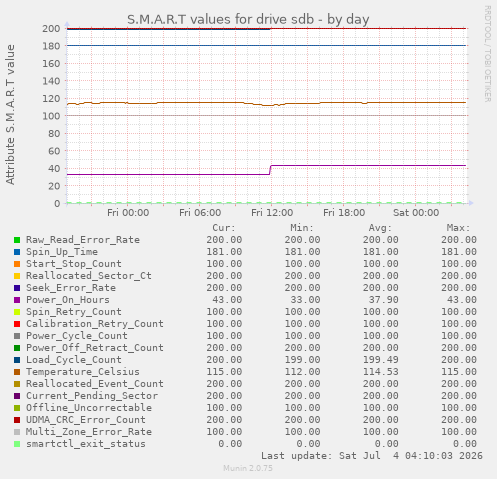This screenshot has height=479, width=497.
Task: Click the Fri 12:00 x-axis label
Action: pyautogui.click(x=272, y=213)
